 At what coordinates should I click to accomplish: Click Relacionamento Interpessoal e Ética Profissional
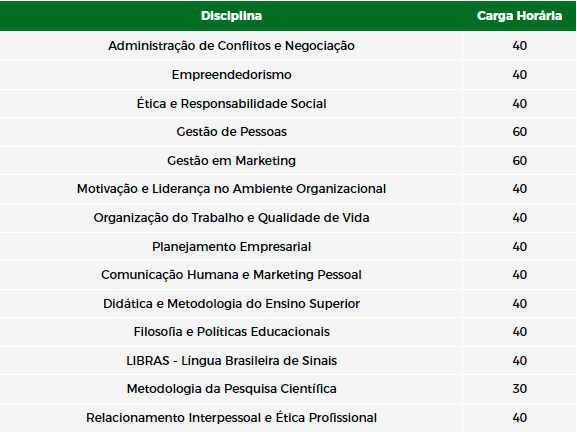[231, 418]
